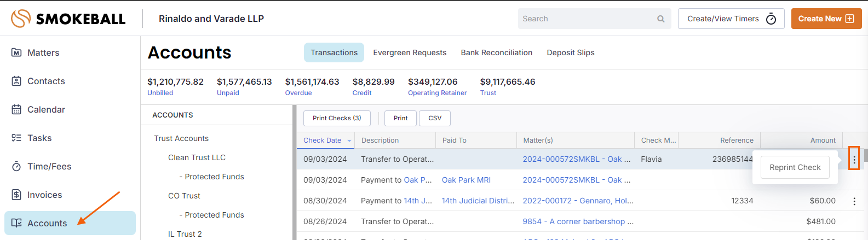868x240 pixels.
Task: Switch to the Bank Reconciliation tab
Action: 497,52
